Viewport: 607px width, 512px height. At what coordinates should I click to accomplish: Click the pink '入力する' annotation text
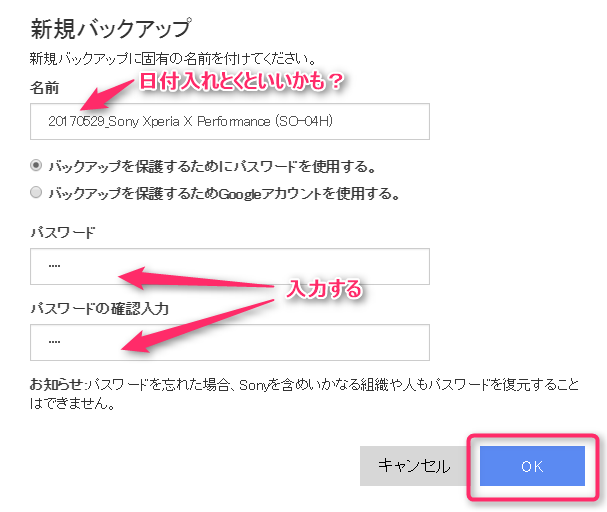click(323, 289)
